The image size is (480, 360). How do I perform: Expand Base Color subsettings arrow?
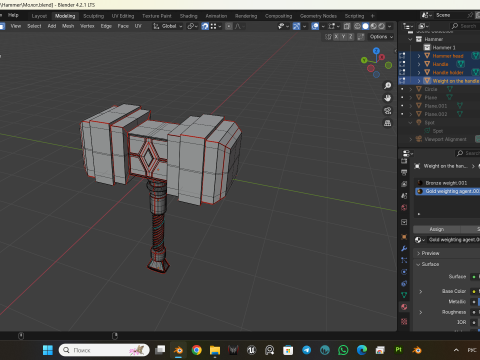pyautogui.click(x=421, y=292)
